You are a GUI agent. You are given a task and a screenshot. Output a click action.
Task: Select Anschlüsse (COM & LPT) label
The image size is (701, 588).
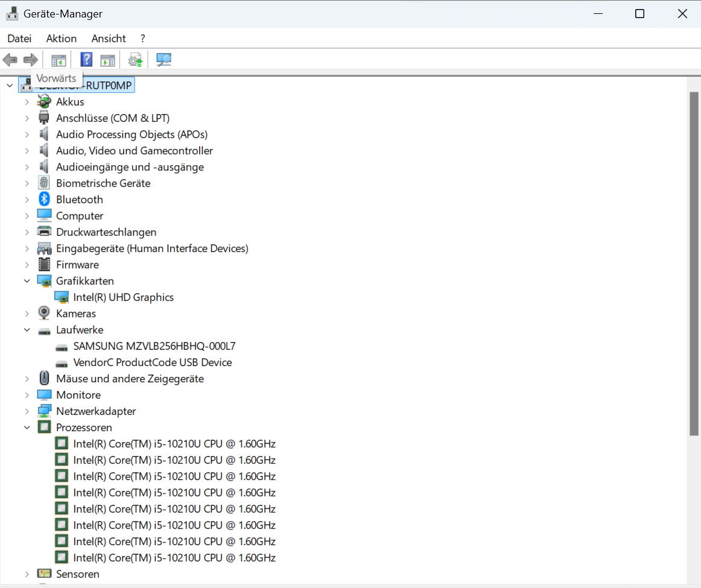[113, 118]
